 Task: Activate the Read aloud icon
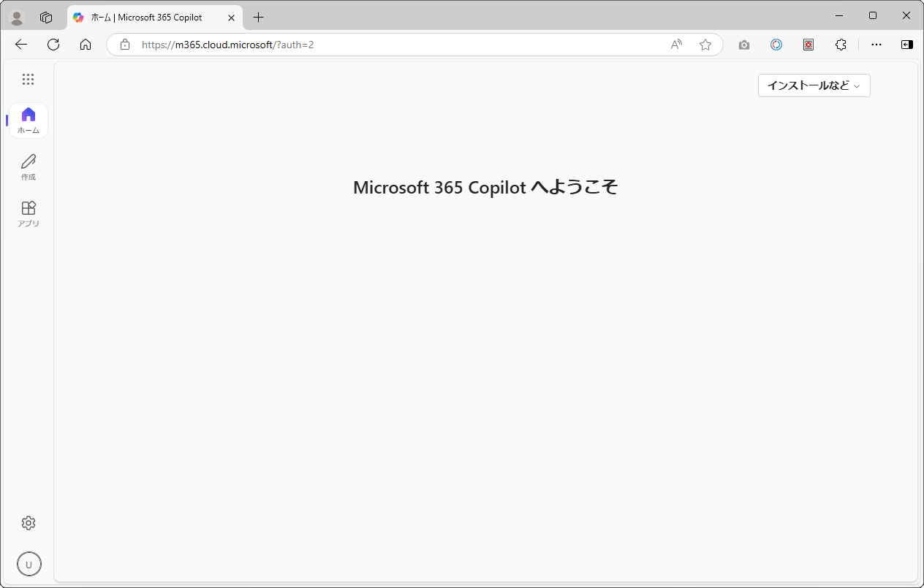[x=676, y=45]
